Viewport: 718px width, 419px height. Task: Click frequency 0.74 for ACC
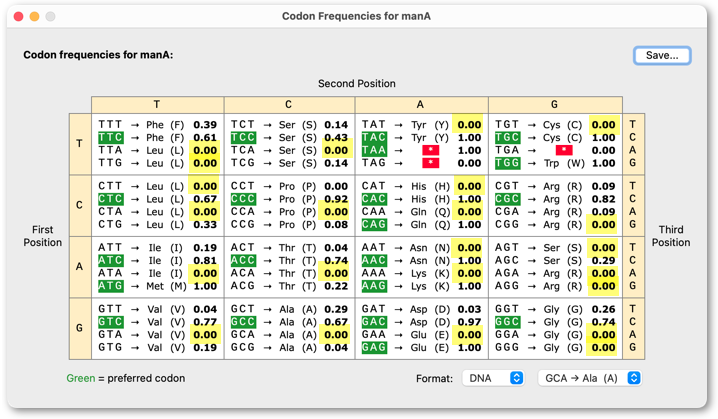click(x=336, y=261)
